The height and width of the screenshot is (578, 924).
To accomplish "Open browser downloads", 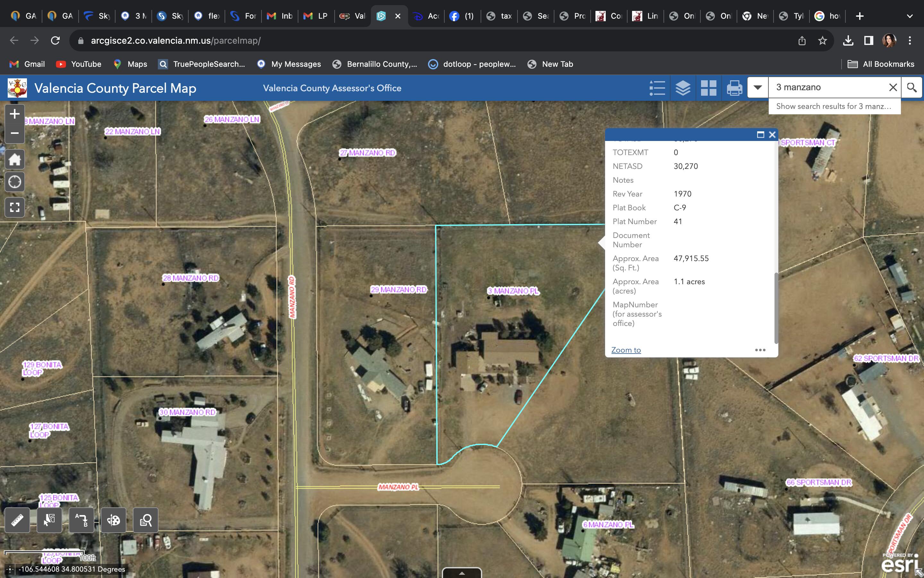I will pos(848,40).
